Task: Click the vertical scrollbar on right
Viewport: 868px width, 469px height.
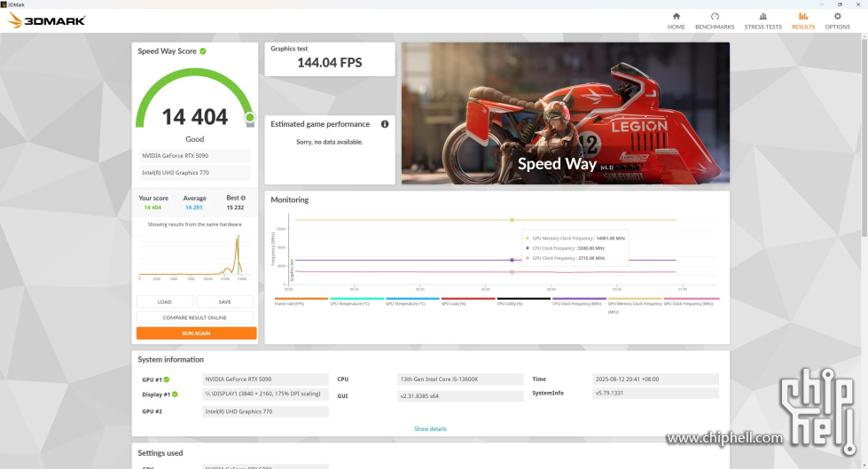Action: click(x=864, y=136)
